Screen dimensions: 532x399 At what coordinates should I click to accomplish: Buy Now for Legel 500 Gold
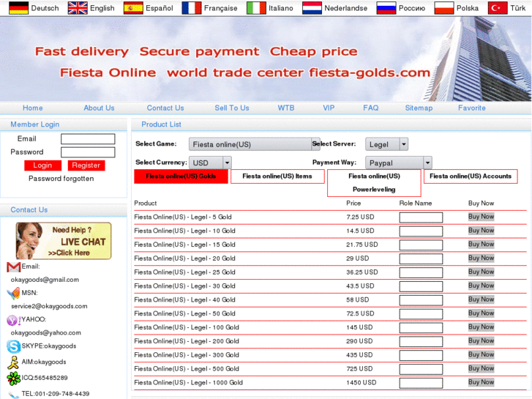coord(481,368)
